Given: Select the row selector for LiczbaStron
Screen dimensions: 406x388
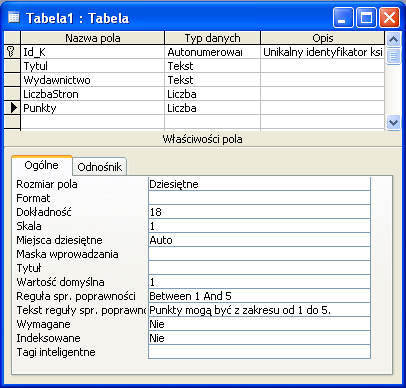Looking at the screenshot, I should pos(12,94).
